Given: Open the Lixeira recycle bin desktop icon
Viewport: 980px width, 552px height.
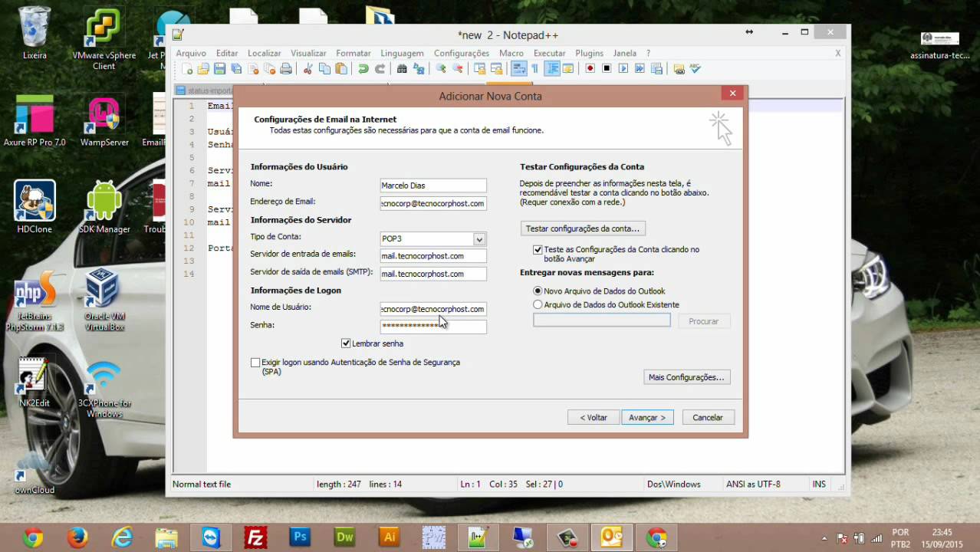Looking at the screenshot, I should [x=35, y=33].
